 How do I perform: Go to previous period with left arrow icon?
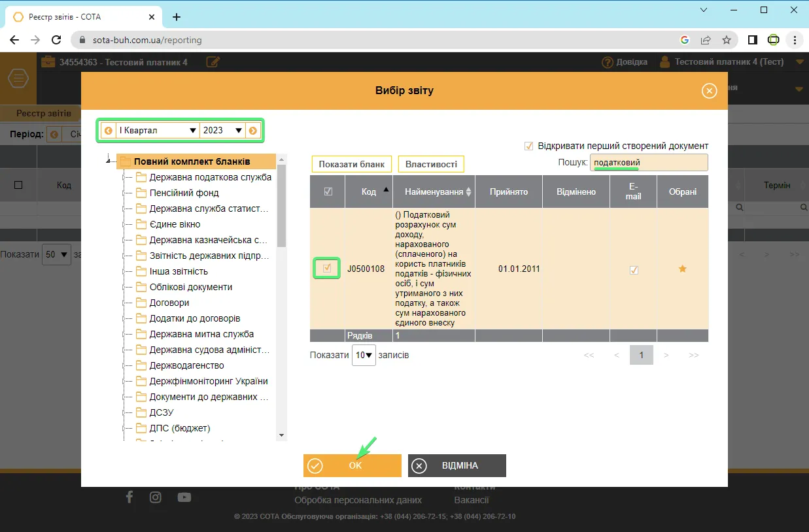click(x=109, y=131)
